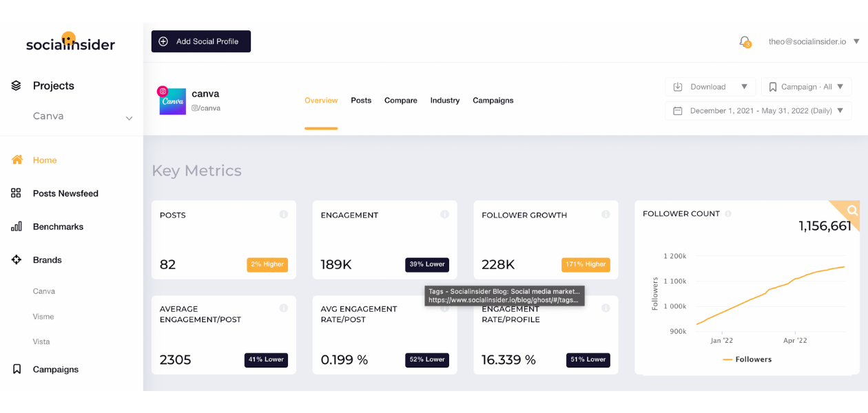Switch to the Overview tab
The image size is (868, 413).
pyautogui.click(x=321, y=100)
